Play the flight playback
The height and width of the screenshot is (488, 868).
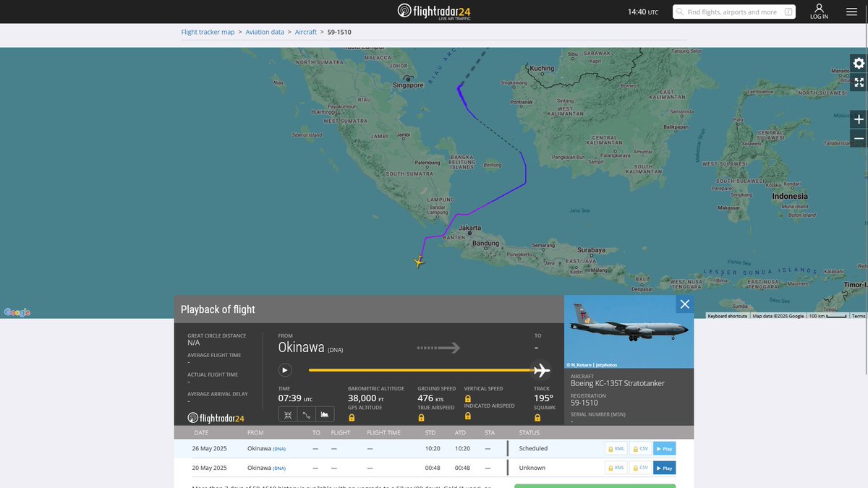tap(285, 370)
